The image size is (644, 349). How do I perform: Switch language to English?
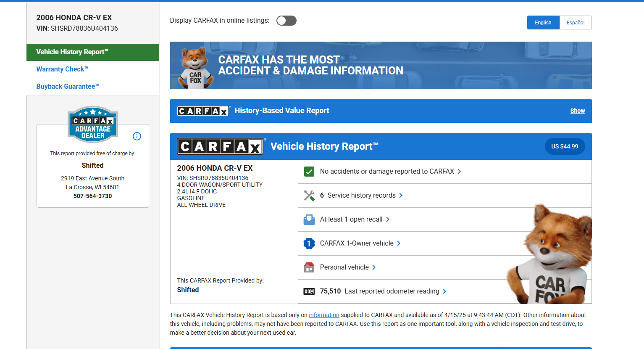point(543,23)
